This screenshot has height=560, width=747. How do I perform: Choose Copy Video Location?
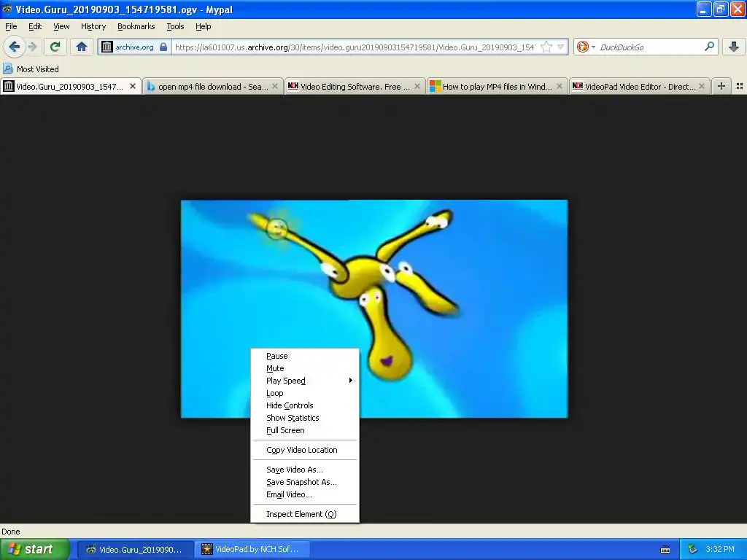(305, 450)
